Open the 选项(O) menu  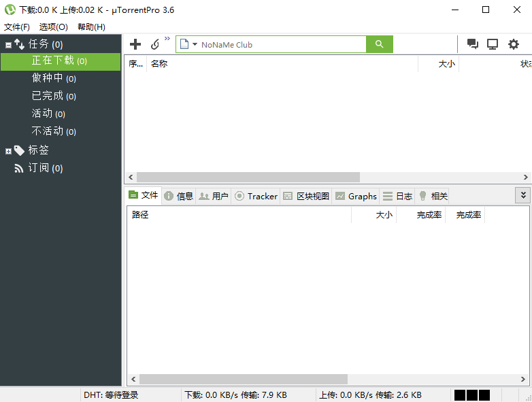[x=53, y=27]
